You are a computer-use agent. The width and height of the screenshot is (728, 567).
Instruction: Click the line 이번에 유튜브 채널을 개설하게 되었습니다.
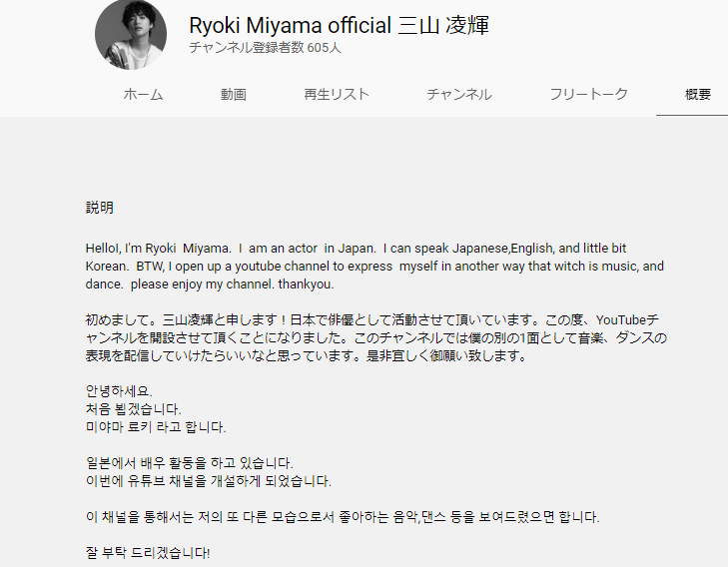click(x=209, y=481)
